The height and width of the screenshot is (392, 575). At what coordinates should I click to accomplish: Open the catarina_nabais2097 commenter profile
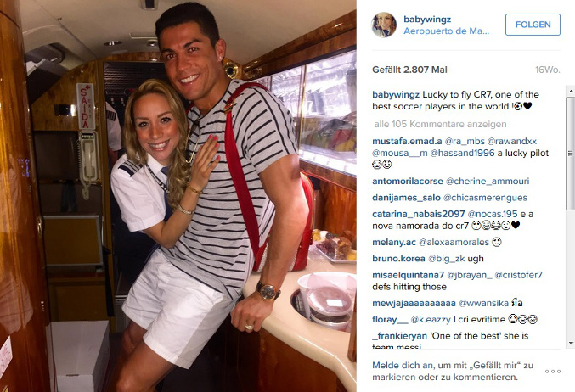pyautogui.click(x=419, y=214)
